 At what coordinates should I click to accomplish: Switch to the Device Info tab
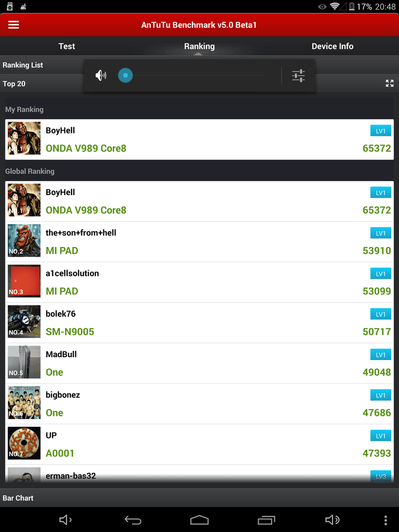(x=332, y=46)
